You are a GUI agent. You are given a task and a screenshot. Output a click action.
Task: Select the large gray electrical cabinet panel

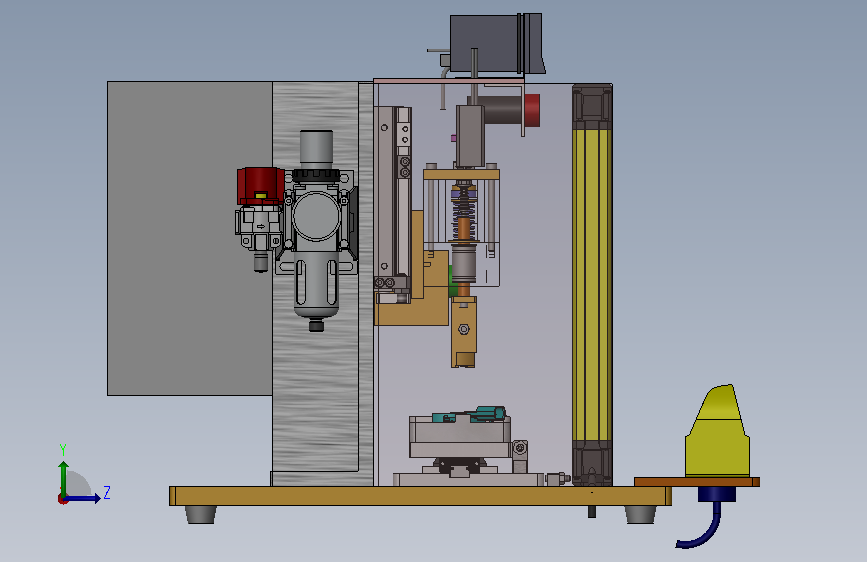[x=190, y=238]
